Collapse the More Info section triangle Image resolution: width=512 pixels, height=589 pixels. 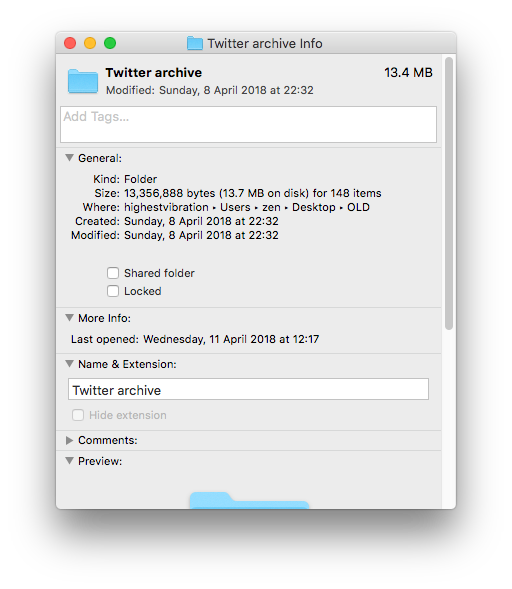69,318
